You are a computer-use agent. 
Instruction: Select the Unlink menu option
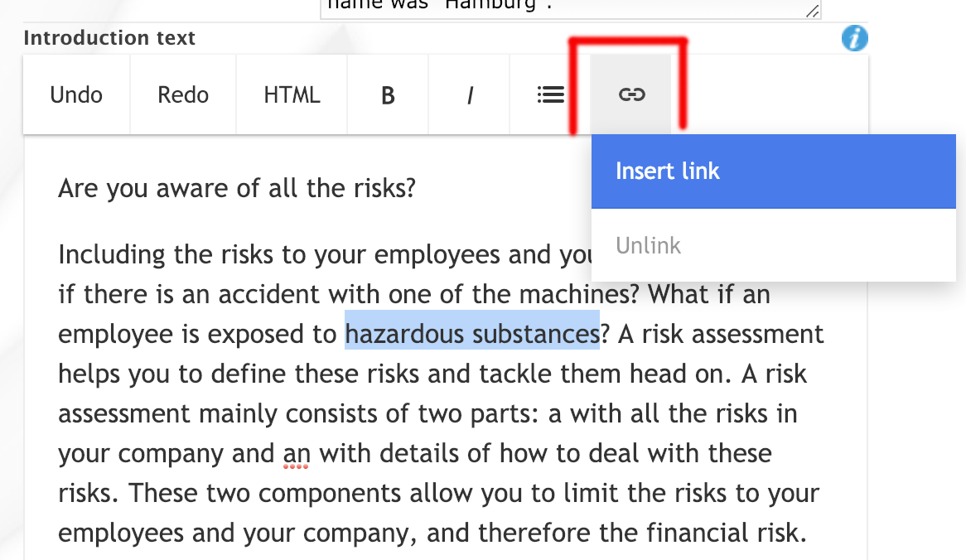tap(649, 245)
